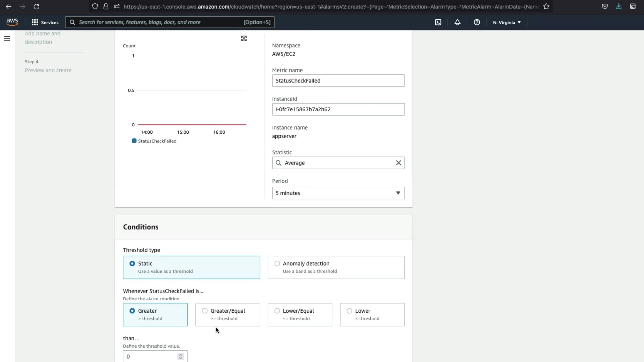Image resolution: width=644 pixels, height=362 pixels.
Task: Open the Services menu grid
Action: pos(45,22)
